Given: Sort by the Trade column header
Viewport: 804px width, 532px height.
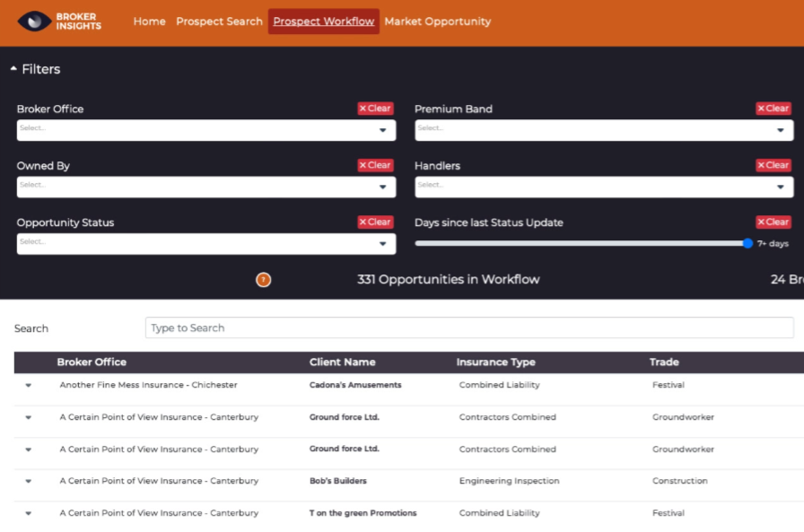Looking at the screenshot, I should (664, 362).
